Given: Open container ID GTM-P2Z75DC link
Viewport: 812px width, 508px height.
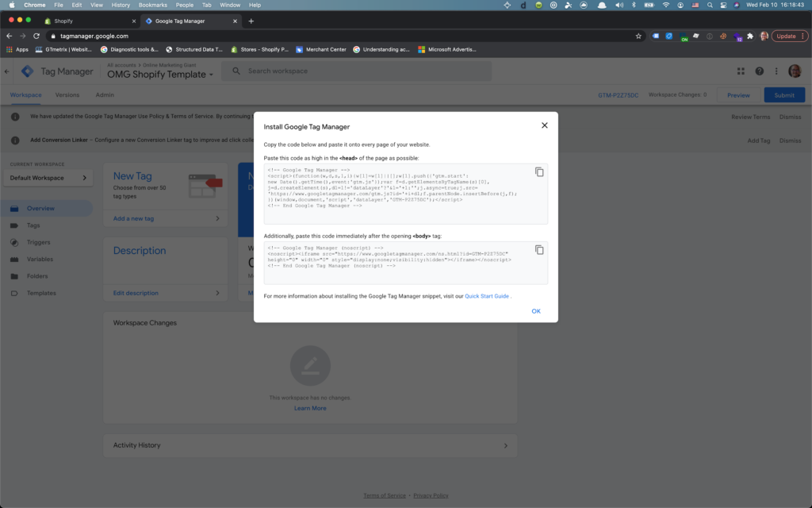Looking at the screenshot, I should point(619,95).
